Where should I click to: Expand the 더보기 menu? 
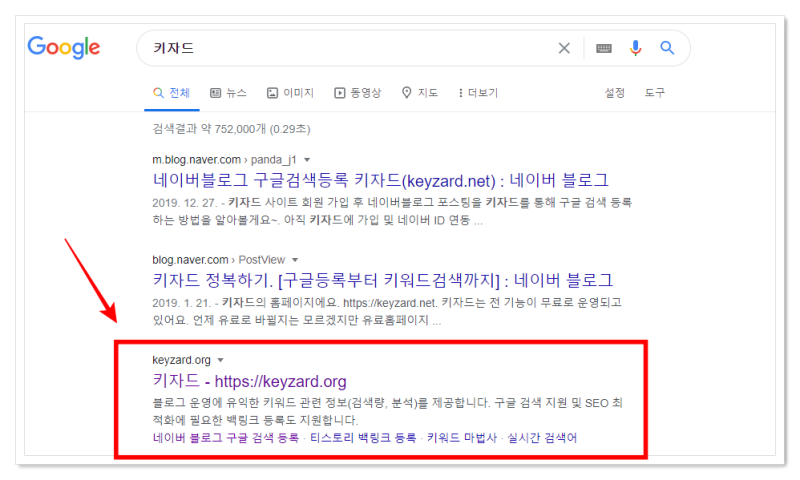[x=478, y=93]
